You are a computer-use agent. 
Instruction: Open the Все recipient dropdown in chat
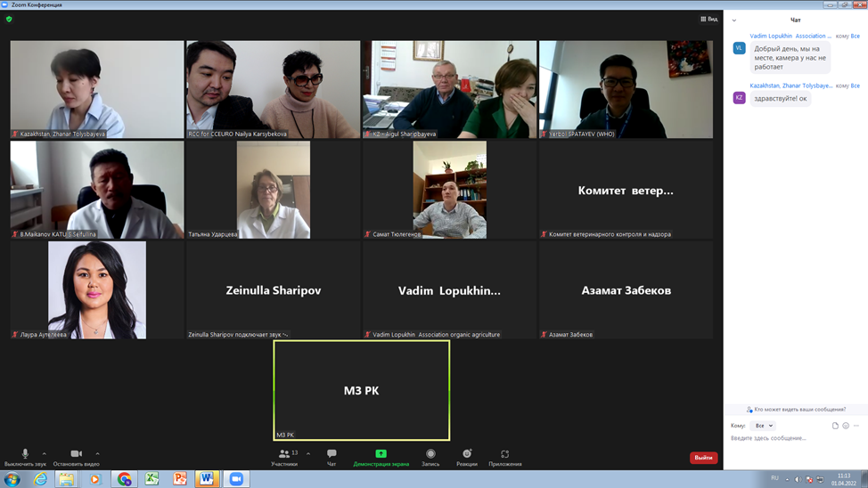pos(764,426)
